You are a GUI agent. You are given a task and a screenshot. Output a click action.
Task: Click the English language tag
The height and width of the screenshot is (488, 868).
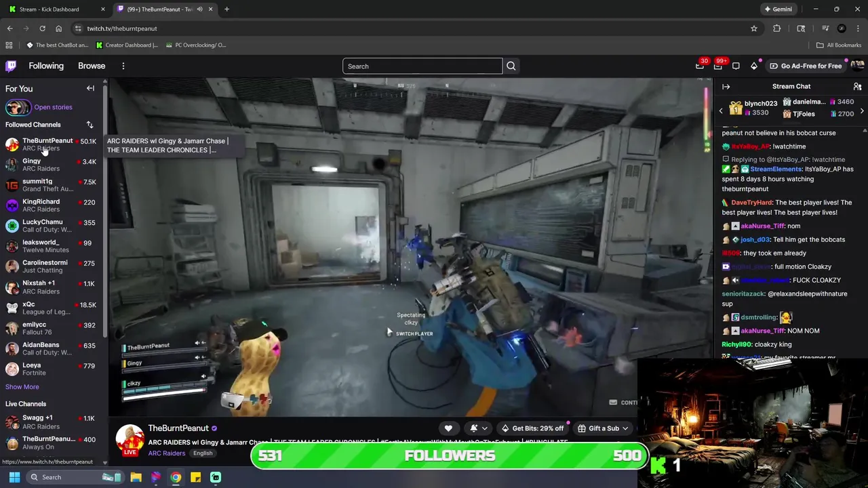tap(203, 453)
